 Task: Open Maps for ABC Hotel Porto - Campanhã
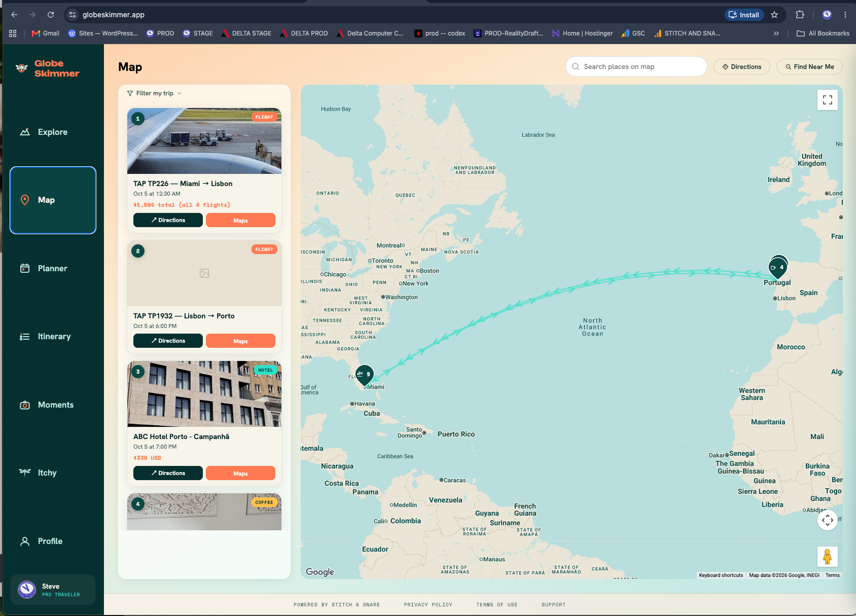pyautogui.click(x=240, y=473)
